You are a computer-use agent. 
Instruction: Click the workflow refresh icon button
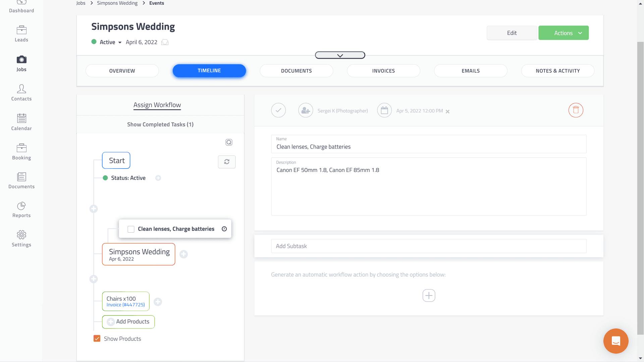pyautogui.click(x=227, y=162)
